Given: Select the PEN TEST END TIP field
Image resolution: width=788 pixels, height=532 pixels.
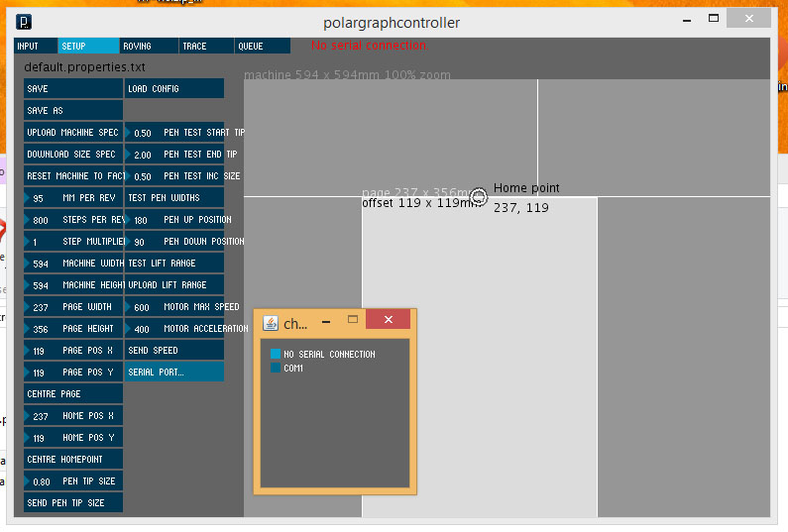Looking at the screenshot, I should coord(174,154).
